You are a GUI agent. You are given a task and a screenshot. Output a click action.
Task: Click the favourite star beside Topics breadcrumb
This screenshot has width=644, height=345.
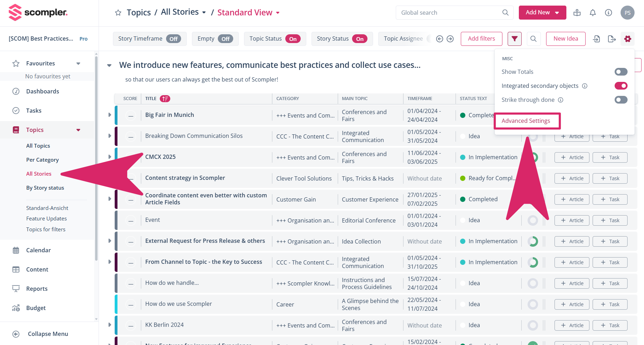click(x=118, y=13)
